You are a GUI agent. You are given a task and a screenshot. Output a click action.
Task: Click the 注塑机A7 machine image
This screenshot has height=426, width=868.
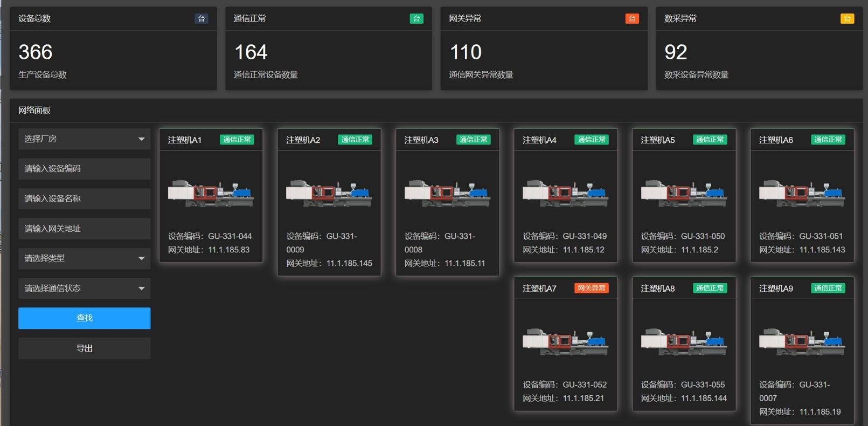click(x=565, y=342)
